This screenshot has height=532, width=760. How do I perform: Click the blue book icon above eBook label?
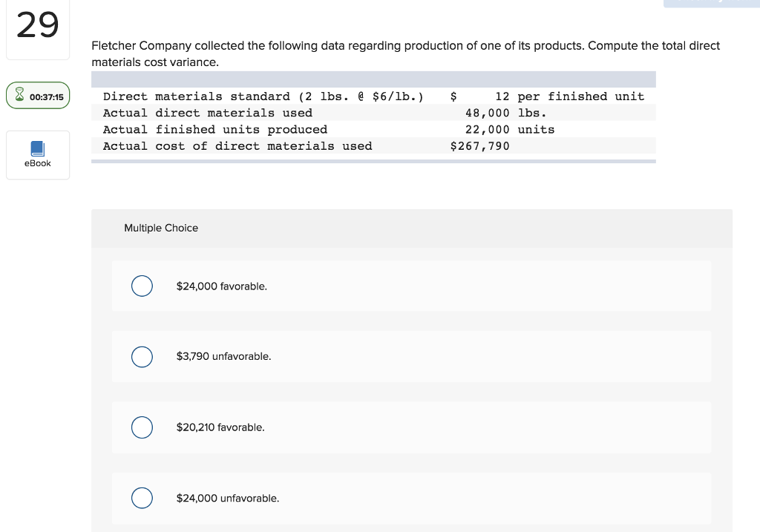[37, 148]
